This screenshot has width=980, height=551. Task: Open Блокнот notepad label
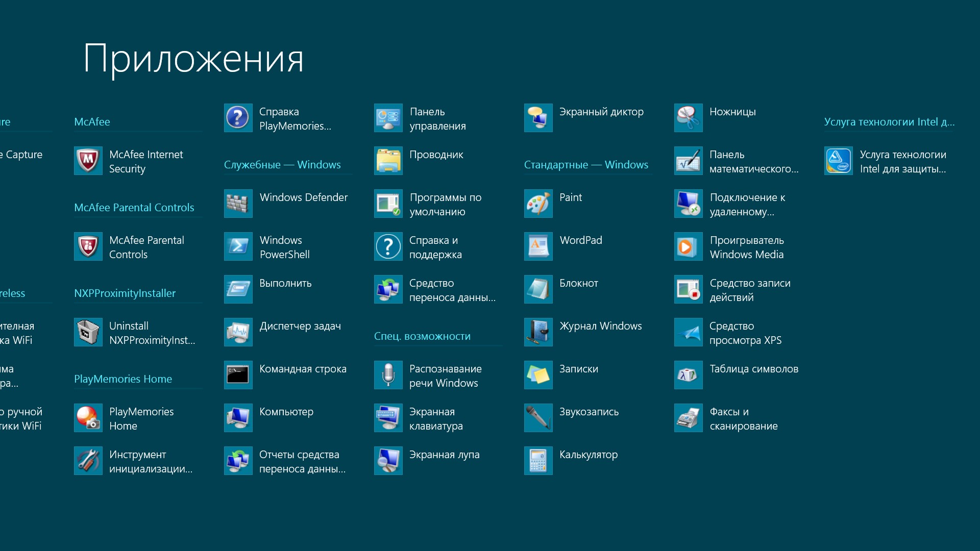(578, 283)
